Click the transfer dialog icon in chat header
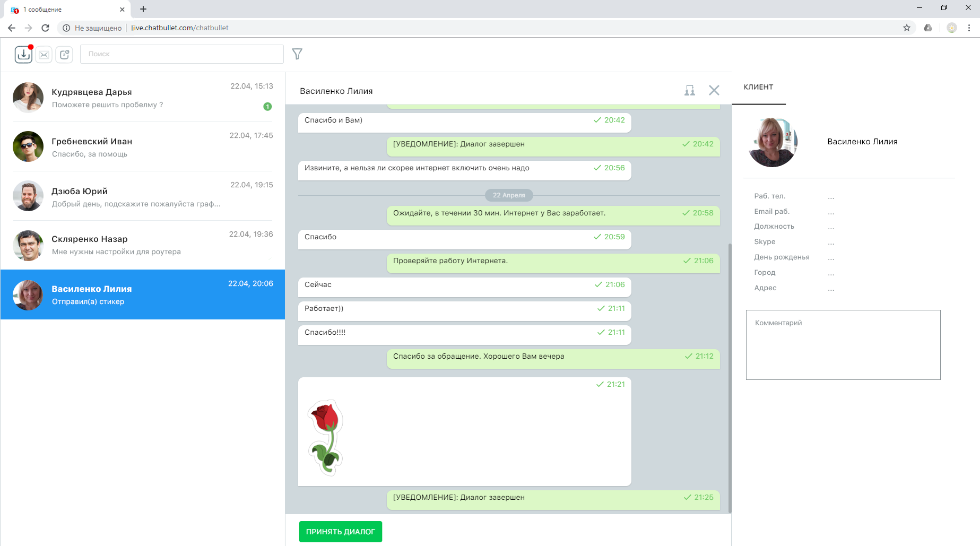This screenshot has width=980, height=546. [689, 91]
